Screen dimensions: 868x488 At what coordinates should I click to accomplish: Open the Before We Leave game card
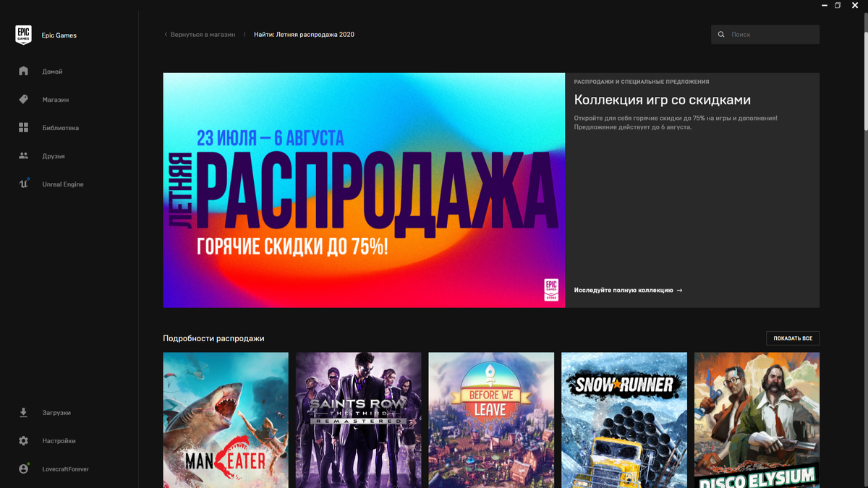(x=491, y=420)
